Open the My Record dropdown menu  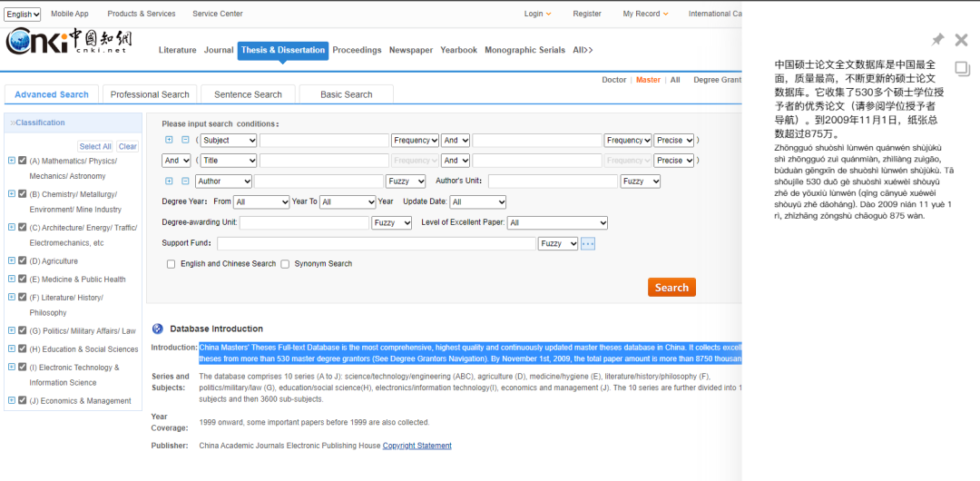pos(646,14)
